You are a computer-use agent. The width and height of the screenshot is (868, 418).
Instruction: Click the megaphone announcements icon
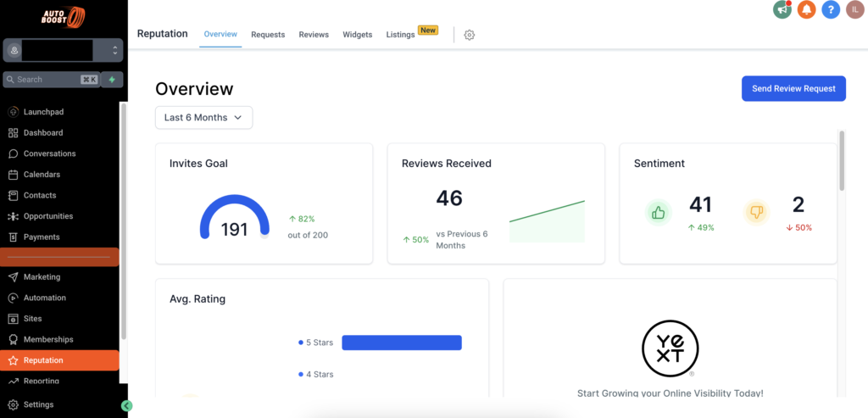tap(782, 9)
